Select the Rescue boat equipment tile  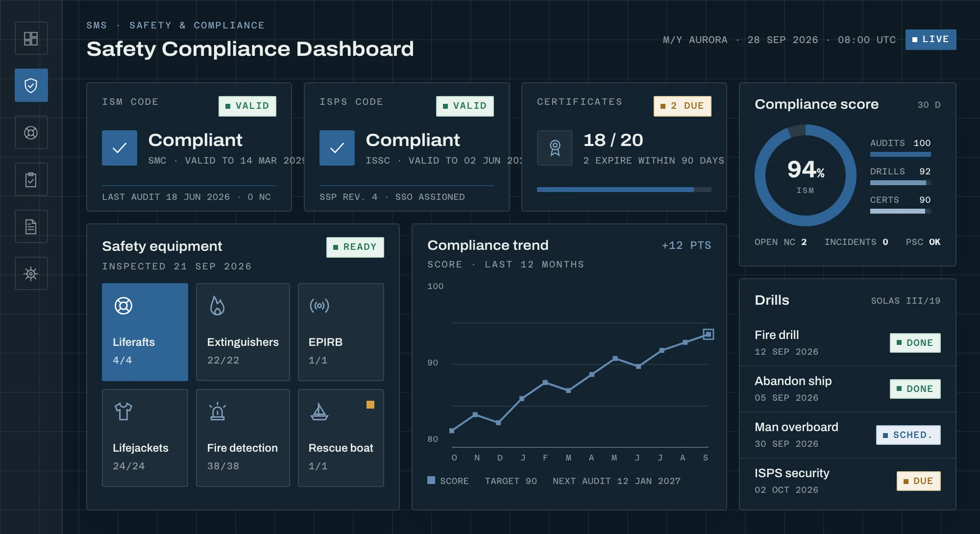pos(341,438)
